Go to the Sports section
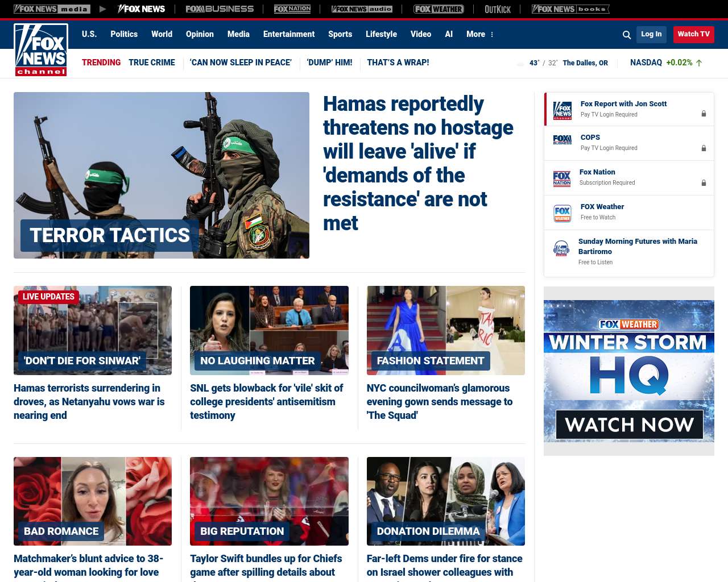Viewport: 728px width, 582px height. pyautogui.click(x=340, y=34)
